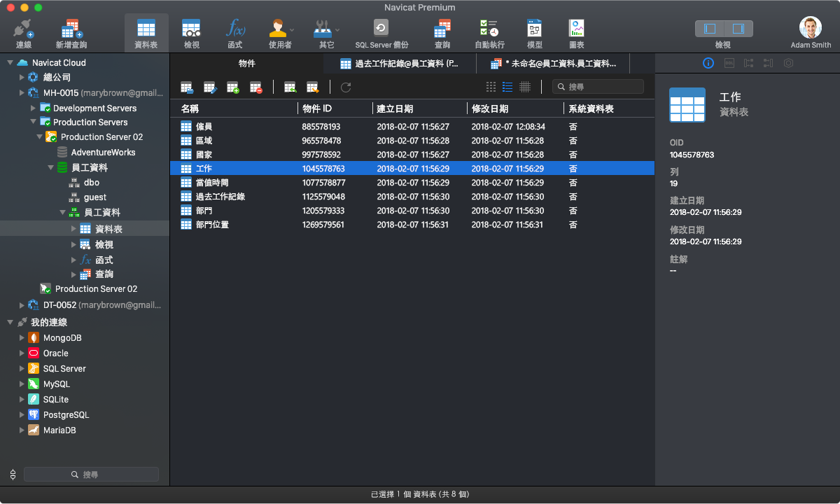840x504 pixels.
Task: Sort the list by 名稱 column header
Action: tap(234, 108)
